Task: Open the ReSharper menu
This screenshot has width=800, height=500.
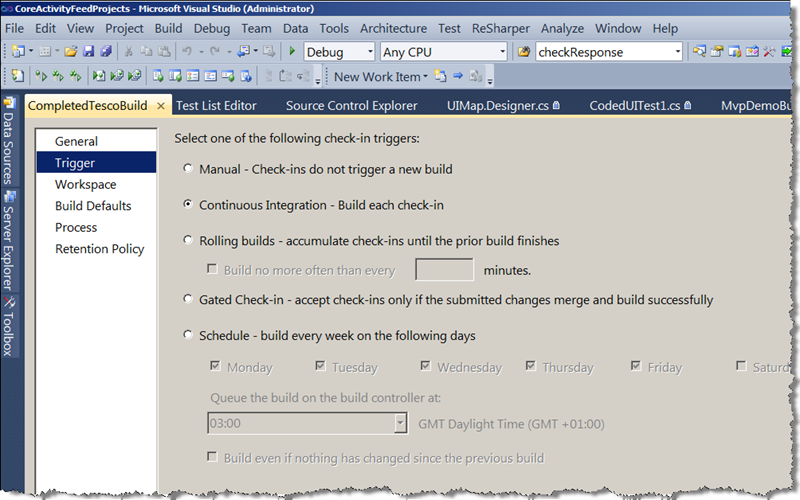Action: [x=501, y=29]
